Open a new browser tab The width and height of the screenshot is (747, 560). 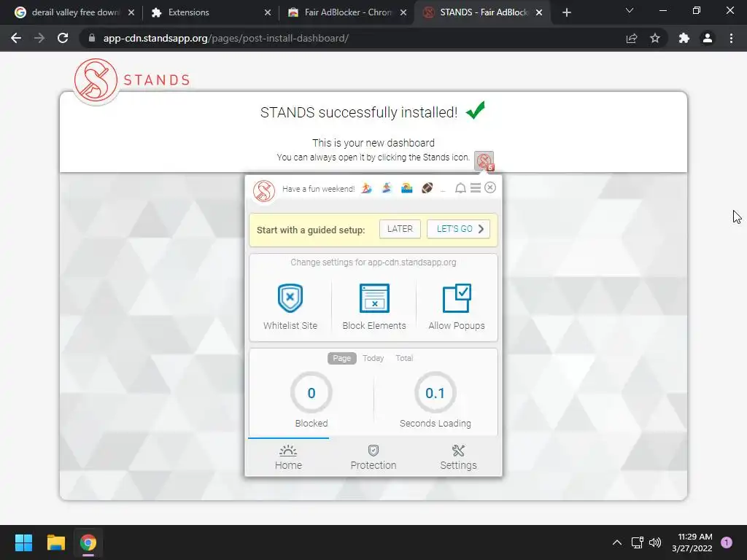click(566, 12)
